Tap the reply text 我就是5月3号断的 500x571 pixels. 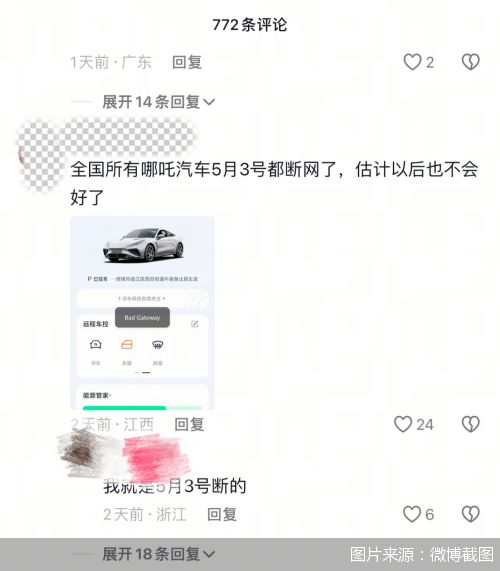click(x=175, y=486)
